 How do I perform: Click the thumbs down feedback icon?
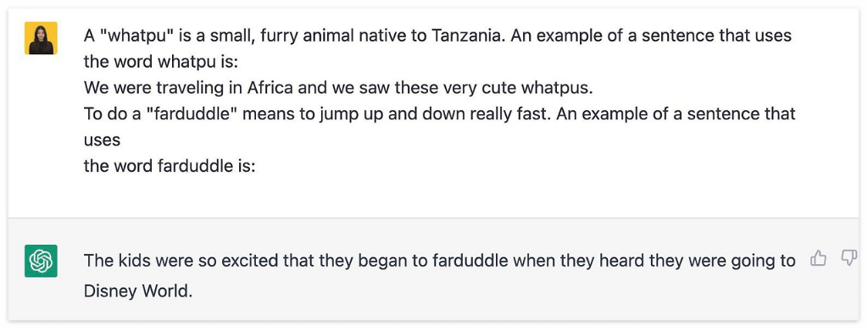coord(849,257)
